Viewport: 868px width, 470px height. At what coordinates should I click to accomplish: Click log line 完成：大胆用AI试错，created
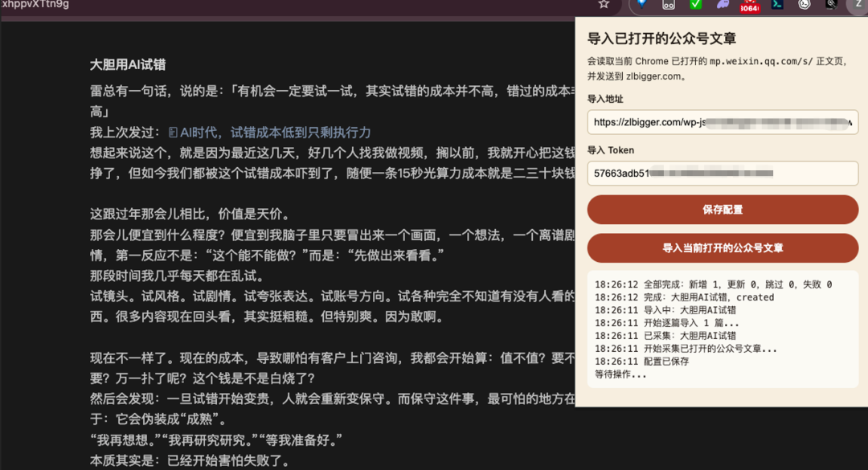[x=684, y=297]
